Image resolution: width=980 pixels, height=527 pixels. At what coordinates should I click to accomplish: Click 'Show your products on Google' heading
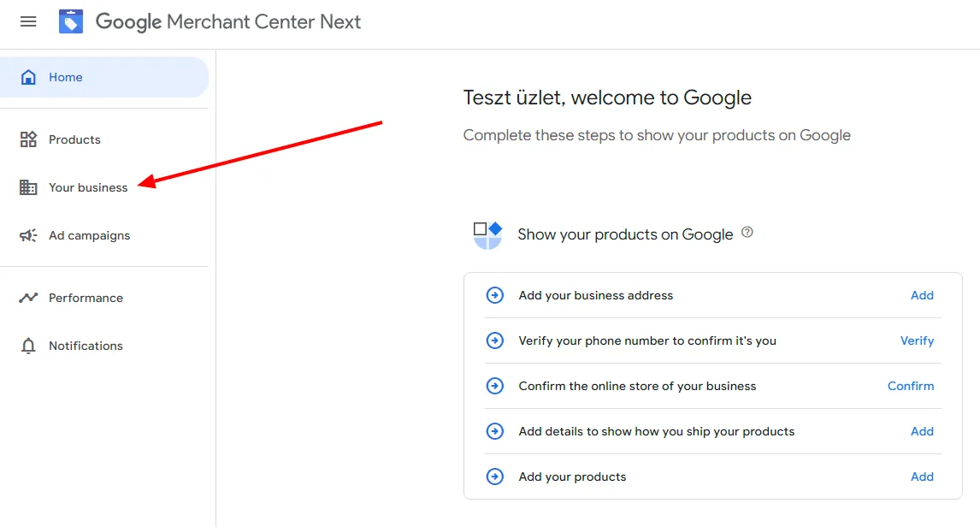(x=625, y=234)
